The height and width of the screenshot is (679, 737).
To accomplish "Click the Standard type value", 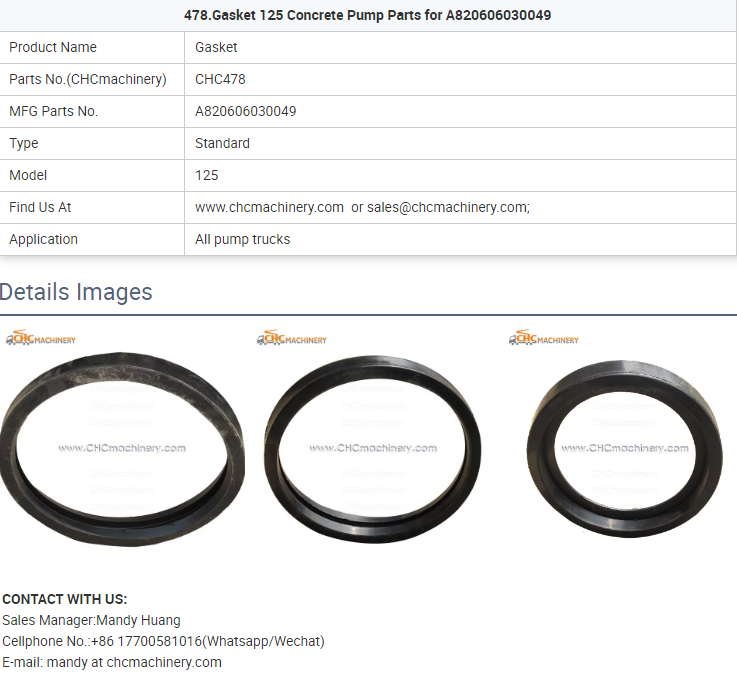I will coord(222,143).
